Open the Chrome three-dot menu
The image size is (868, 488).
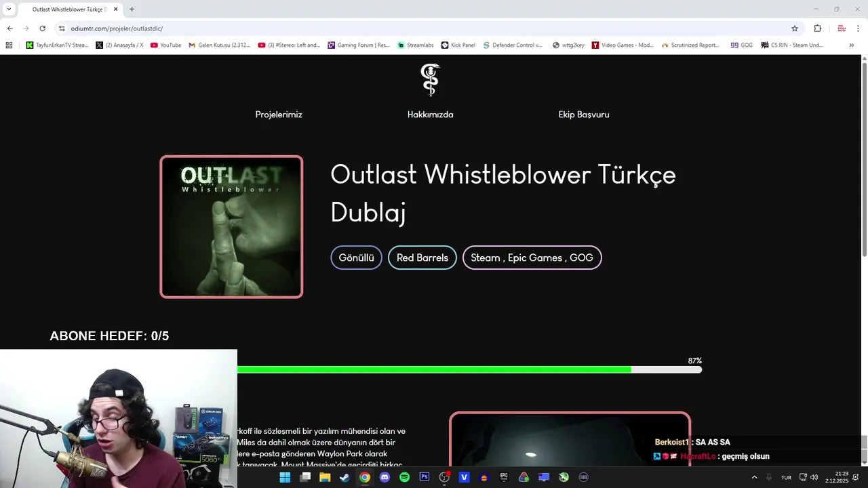click(x=859, y=28)
